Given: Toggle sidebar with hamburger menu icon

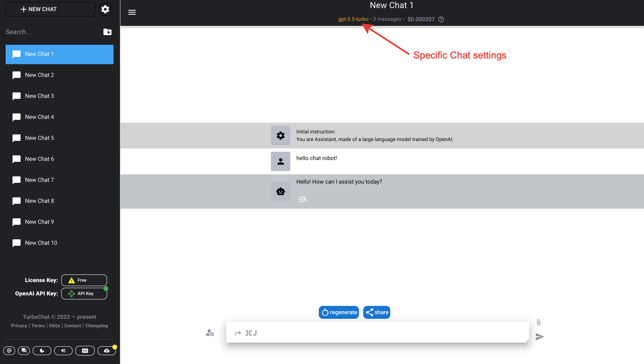Looking at the screenshot, I should [132, 12].
